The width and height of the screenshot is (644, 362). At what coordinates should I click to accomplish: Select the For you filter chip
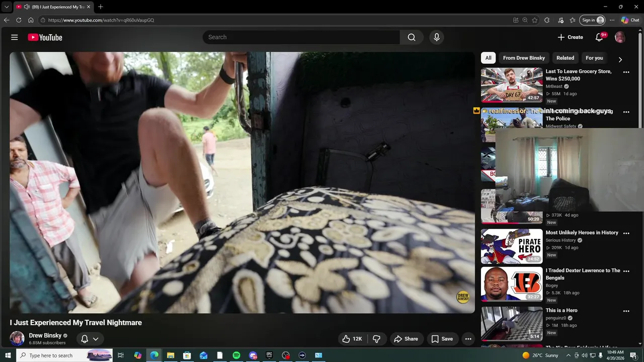click(x=594, y=58)
